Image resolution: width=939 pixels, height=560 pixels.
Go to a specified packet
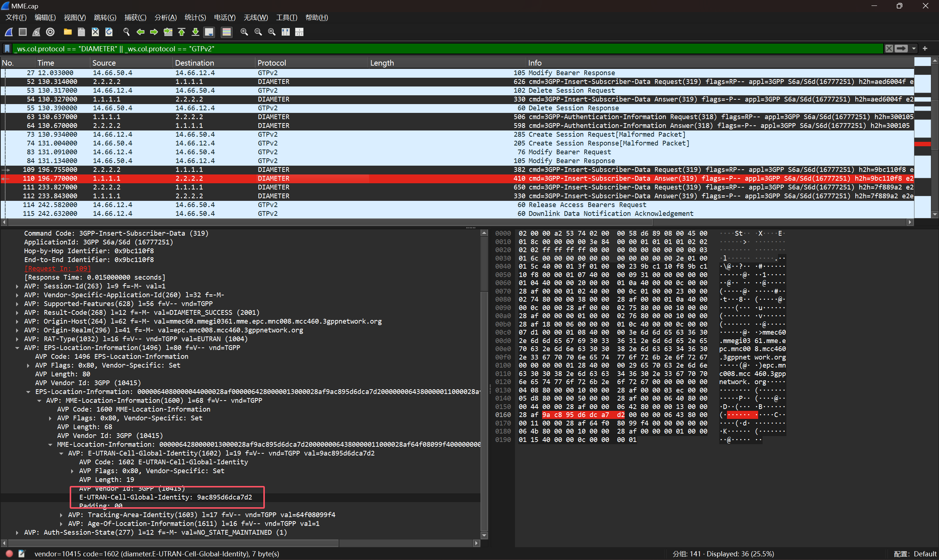coord(168,32)
